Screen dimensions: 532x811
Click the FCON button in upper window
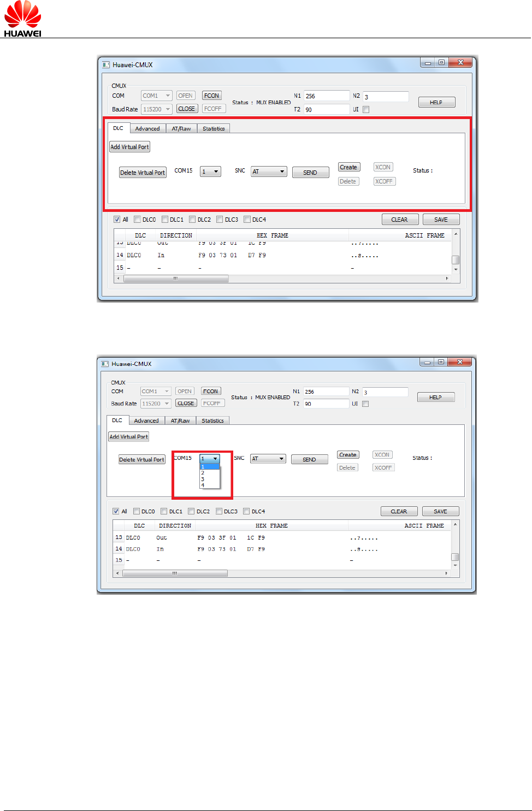coord(211,96)
